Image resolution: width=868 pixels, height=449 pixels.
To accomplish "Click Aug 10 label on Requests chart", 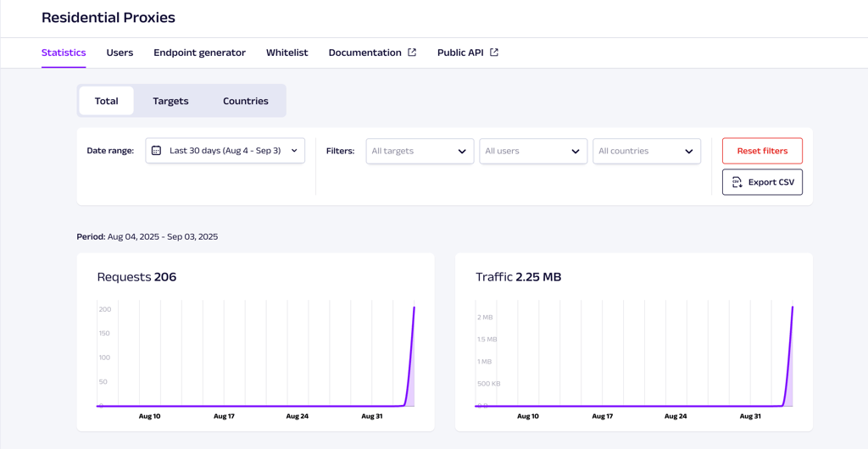I will coord(149,416).
